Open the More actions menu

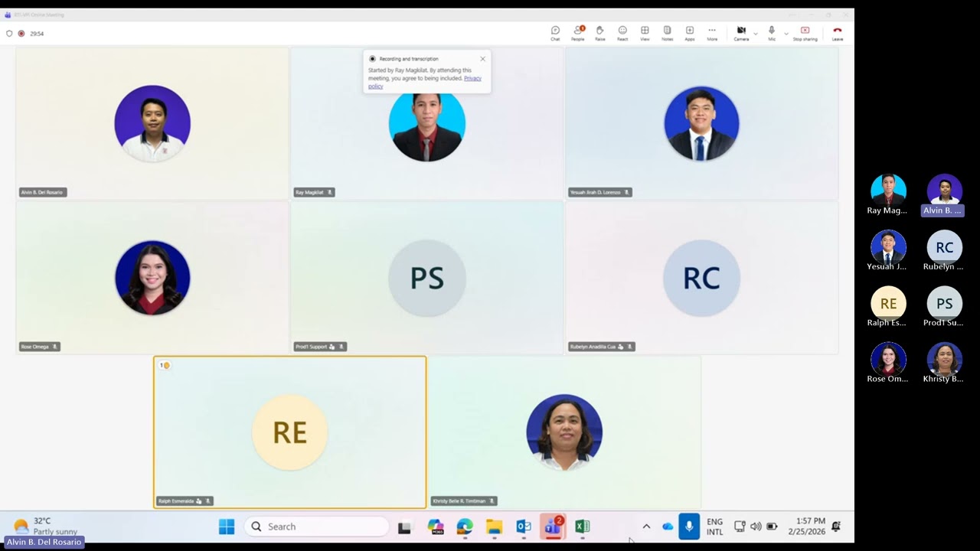[712, 33]
